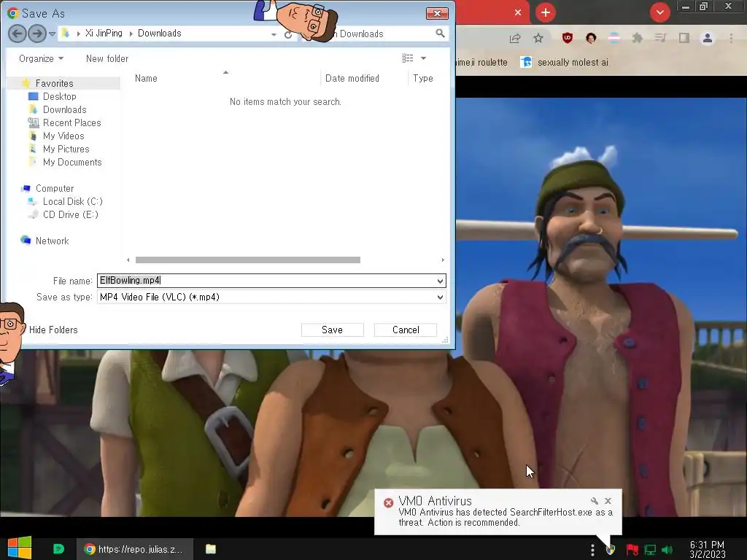Open the Organize menu
The image size is (747, 560).
(x=41, y=58)
